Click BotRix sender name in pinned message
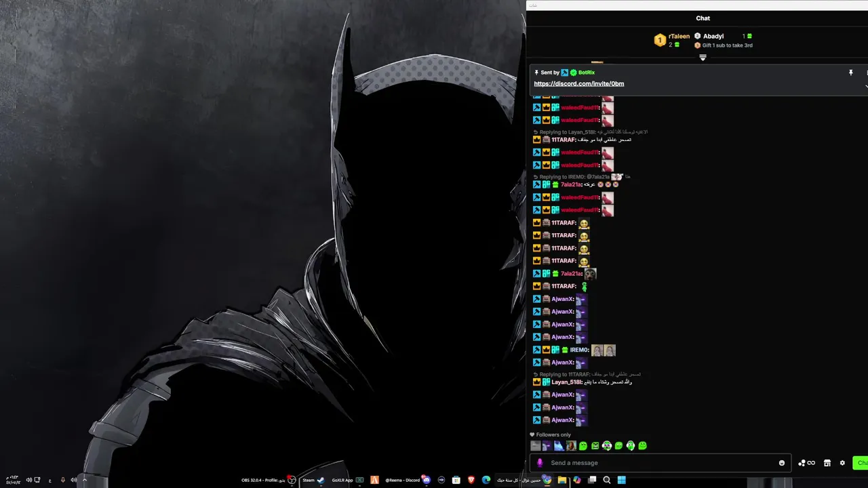This screenshot has width=868, height=488. [x=586, y=73]
